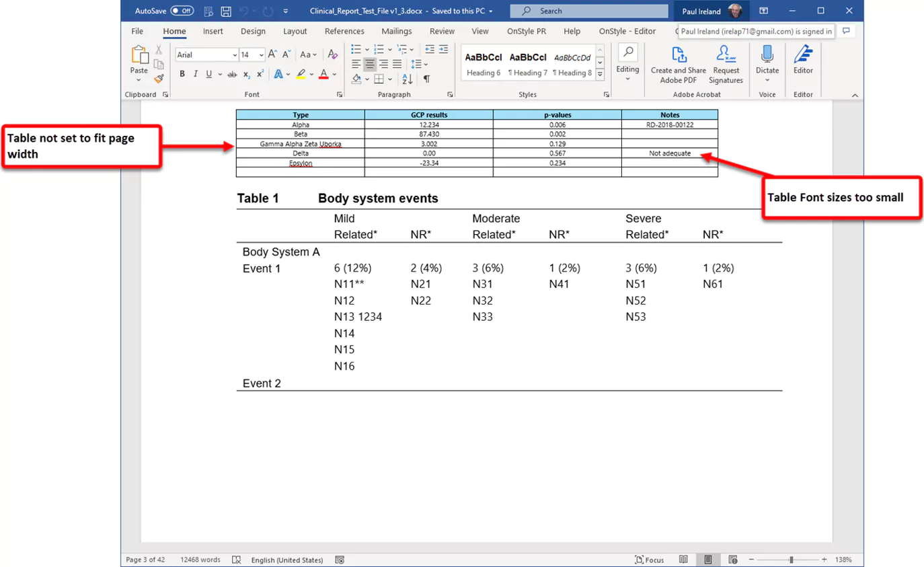
Task: Apply superscript formatting
Action: [260, 74]
